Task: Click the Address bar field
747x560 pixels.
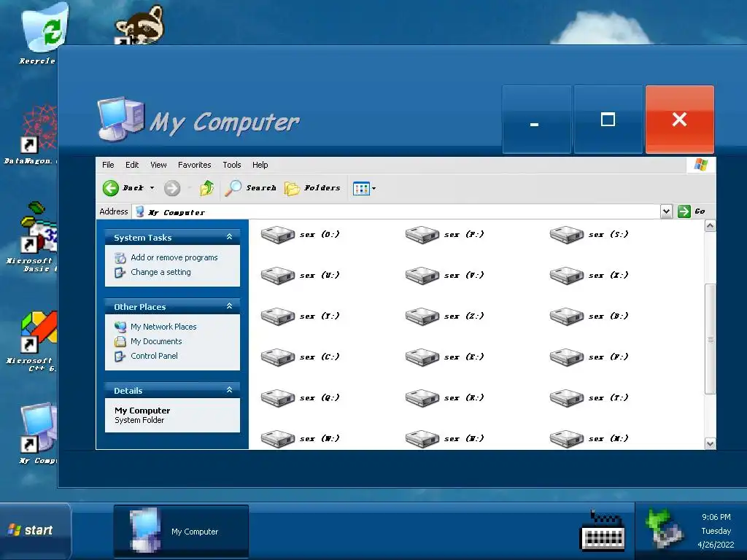Action: 396,211
